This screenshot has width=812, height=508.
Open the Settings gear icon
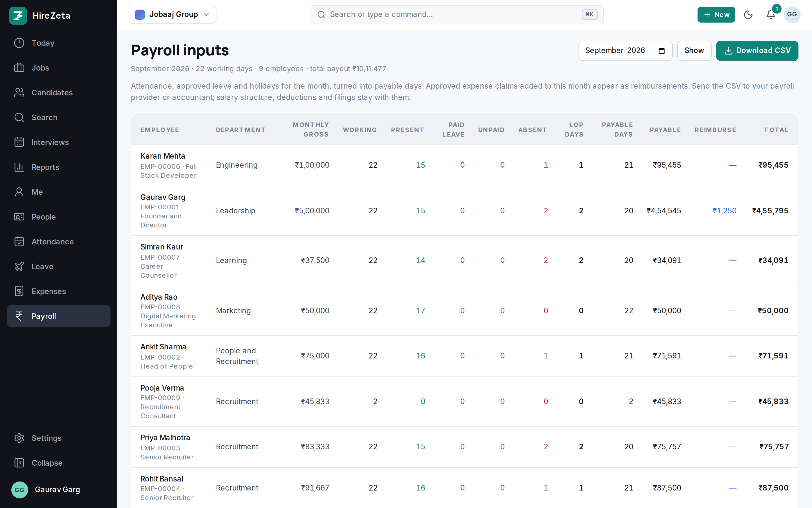pos(19,438)
